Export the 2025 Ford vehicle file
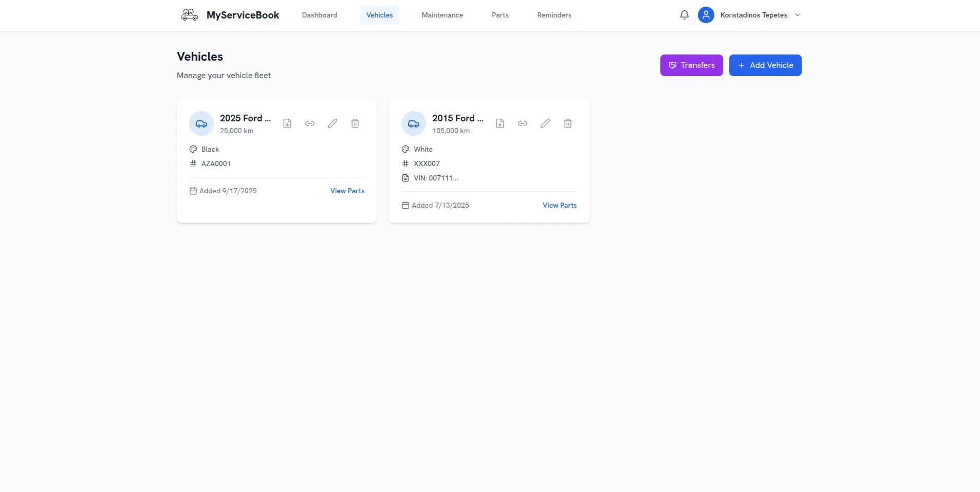This screenshot has width=980, height=492. [287, 123]
